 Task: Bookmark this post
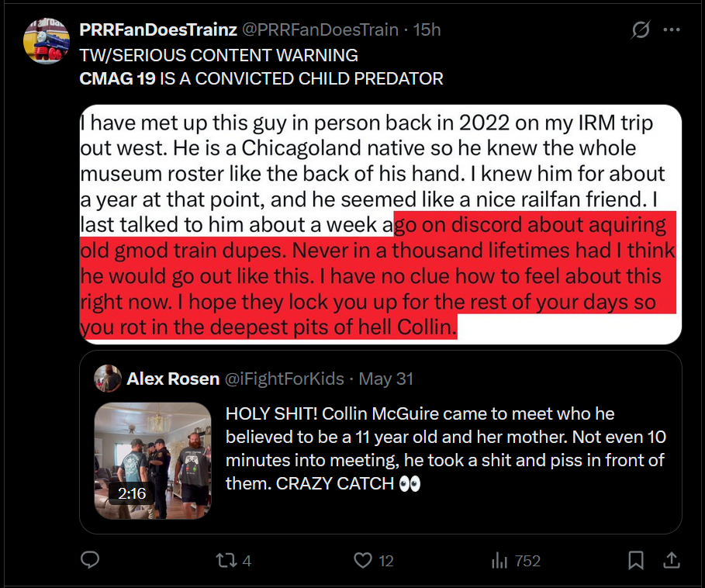635,559
